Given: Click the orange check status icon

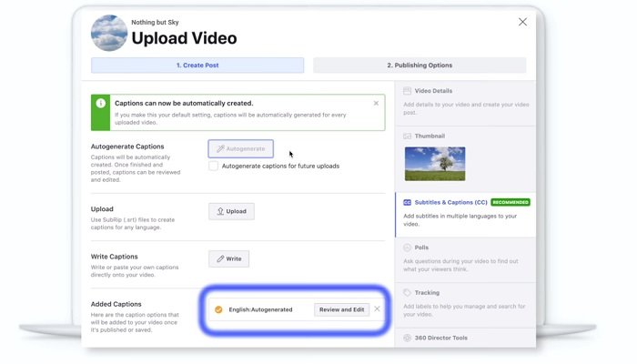Looking at the screenshot, I should tap(217, 309).
